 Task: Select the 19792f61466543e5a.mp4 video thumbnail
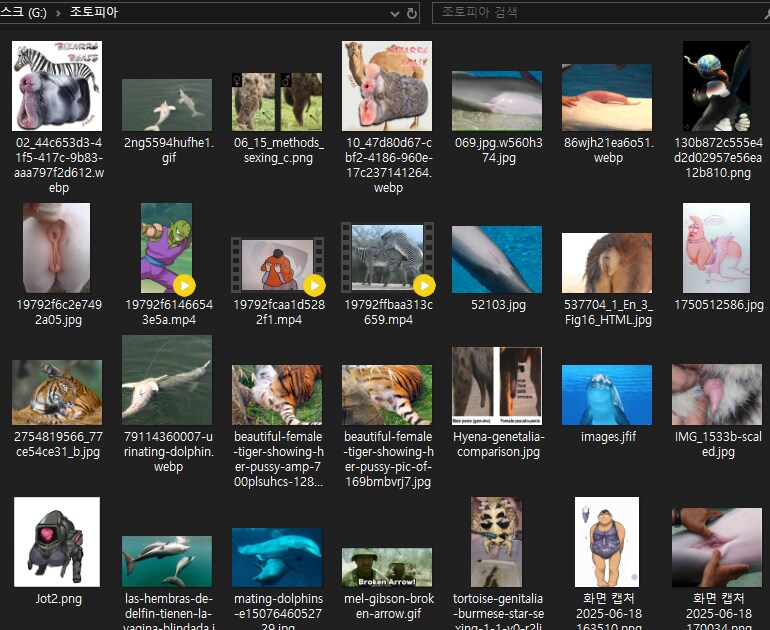point(166,248)
